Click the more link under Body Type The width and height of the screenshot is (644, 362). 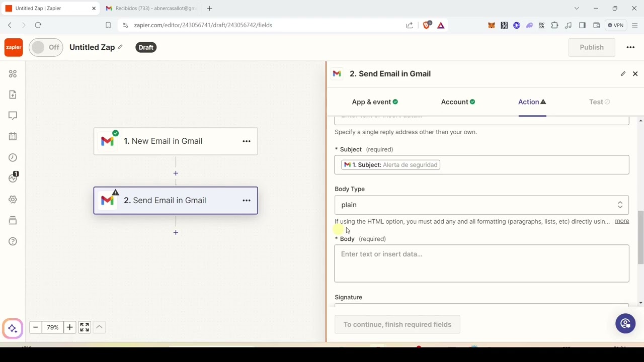tap(622, 221)
